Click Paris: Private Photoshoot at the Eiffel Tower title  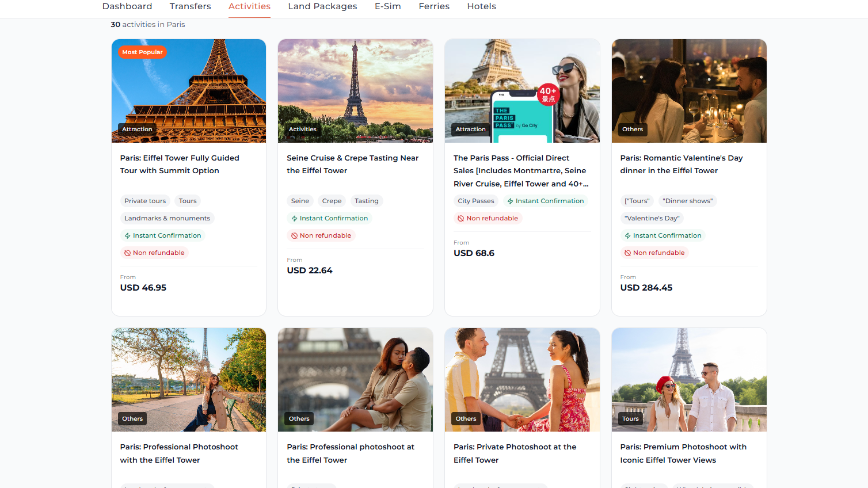[x=515, y=453]
